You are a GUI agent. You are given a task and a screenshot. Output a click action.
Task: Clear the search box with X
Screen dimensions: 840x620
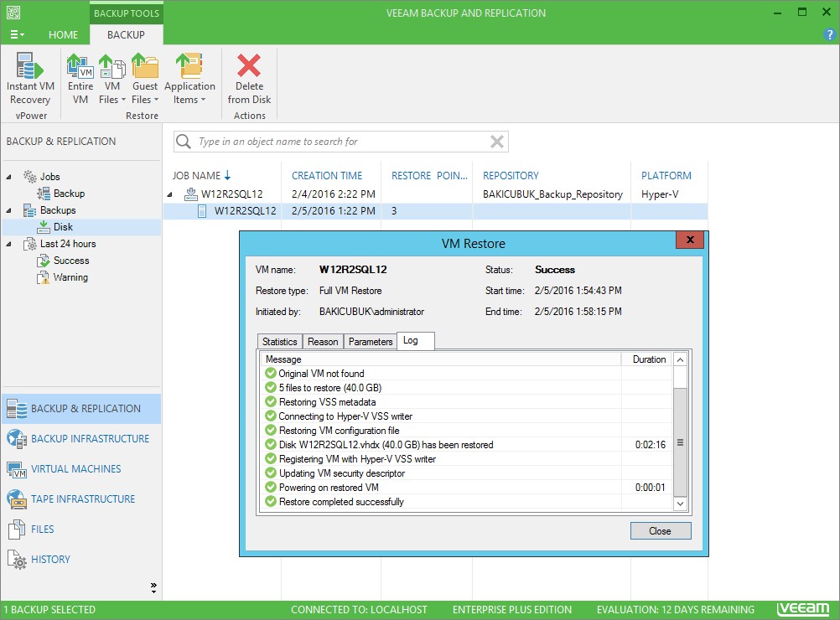click(x=496, y=142)
